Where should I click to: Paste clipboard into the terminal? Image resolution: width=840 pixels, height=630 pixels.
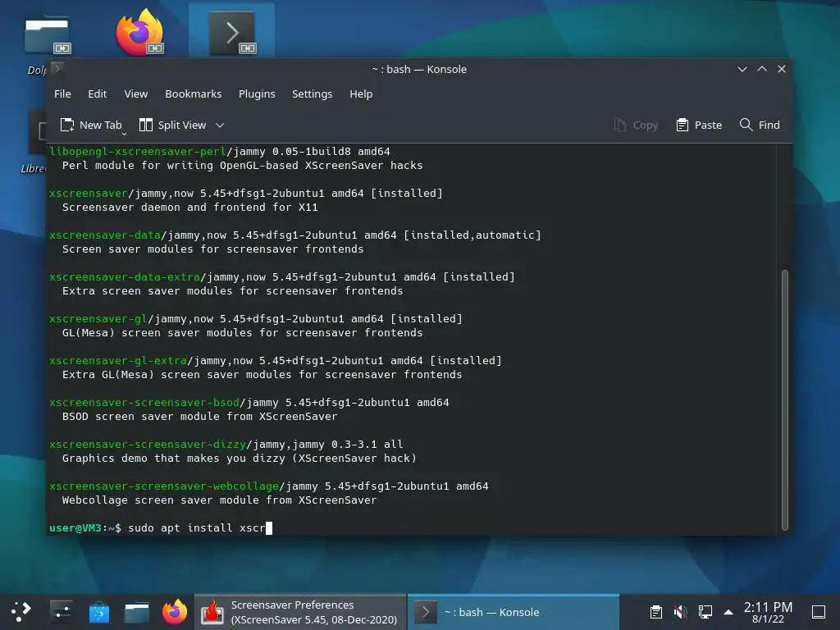[699, 125]
